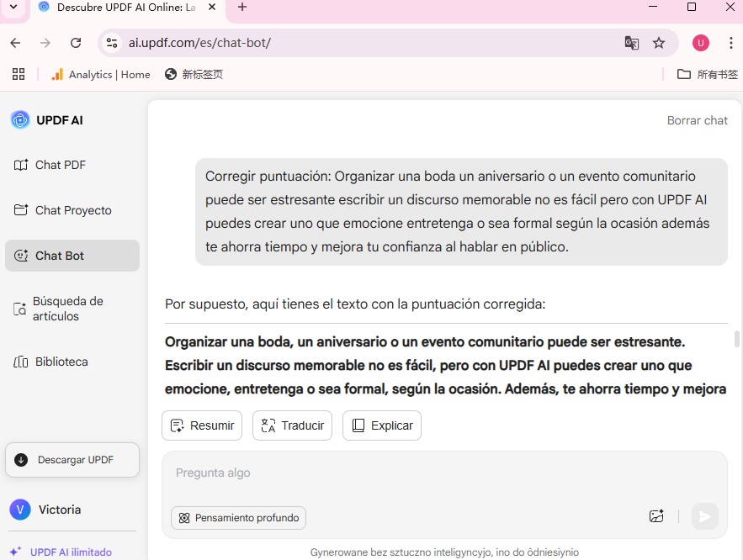Open Búsqueda de artículos
743x560 pixels.
pyautogui.click(x=58, y=309)
